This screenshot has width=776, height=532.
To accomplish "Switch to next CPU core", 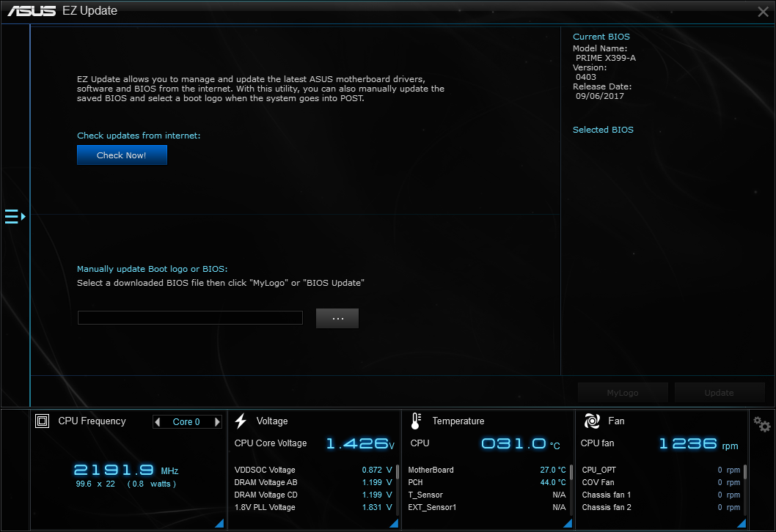I will (217, 422).
